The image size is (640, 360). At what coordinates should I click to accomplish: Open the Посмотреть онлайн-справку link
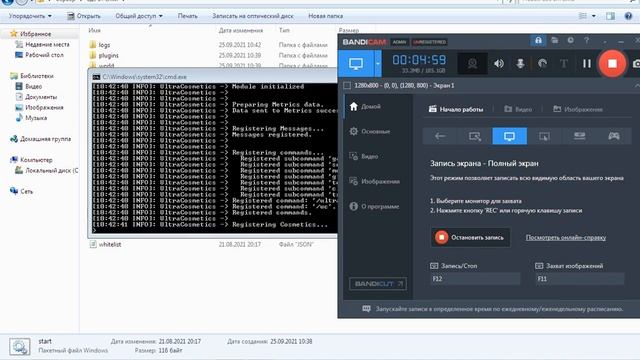point(565,238)
